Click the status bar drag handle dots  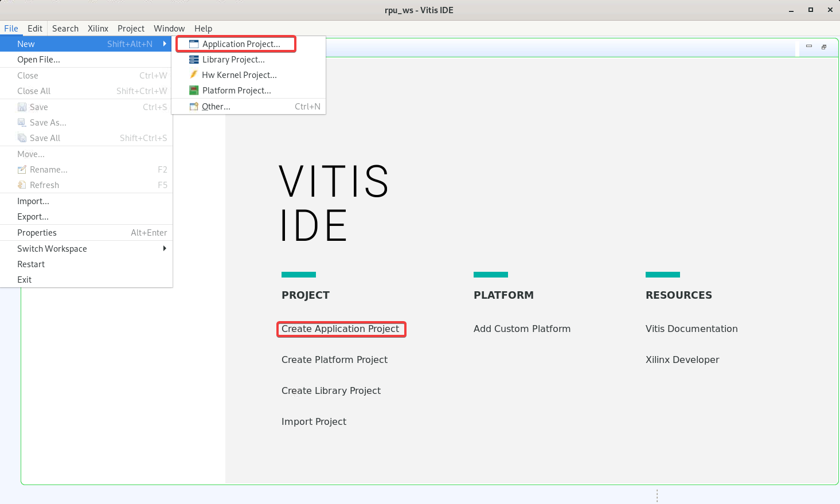[x=657, y=496]
